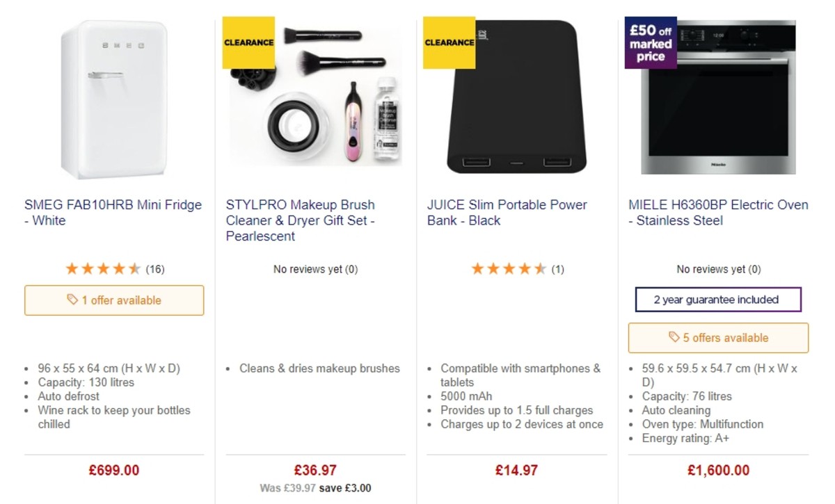Open the SMEG FAB10HRB Mini Fridge product page

[x=113, y=212]
